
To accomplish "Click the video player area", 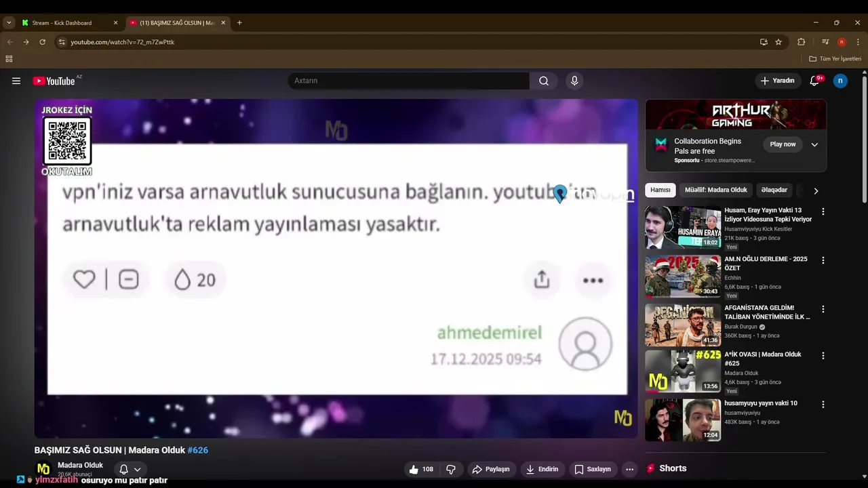I will point(336,268).
